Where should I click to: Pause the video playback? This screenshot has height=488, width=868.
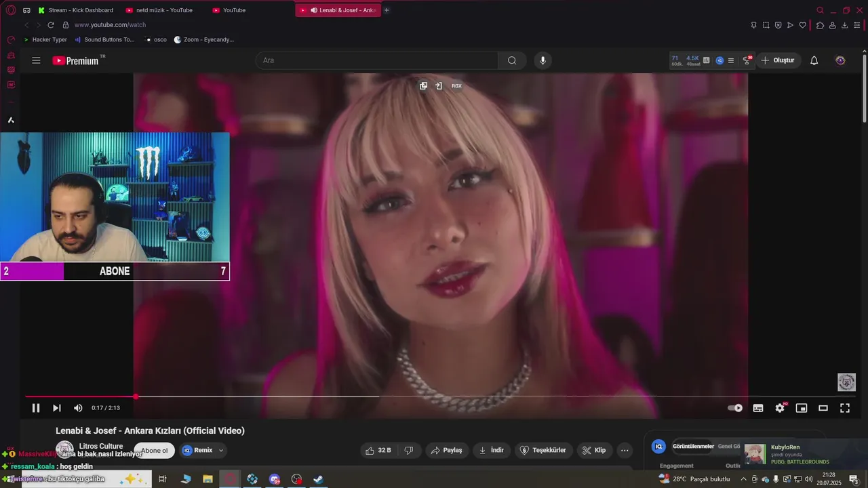click(x=36, y=408)
